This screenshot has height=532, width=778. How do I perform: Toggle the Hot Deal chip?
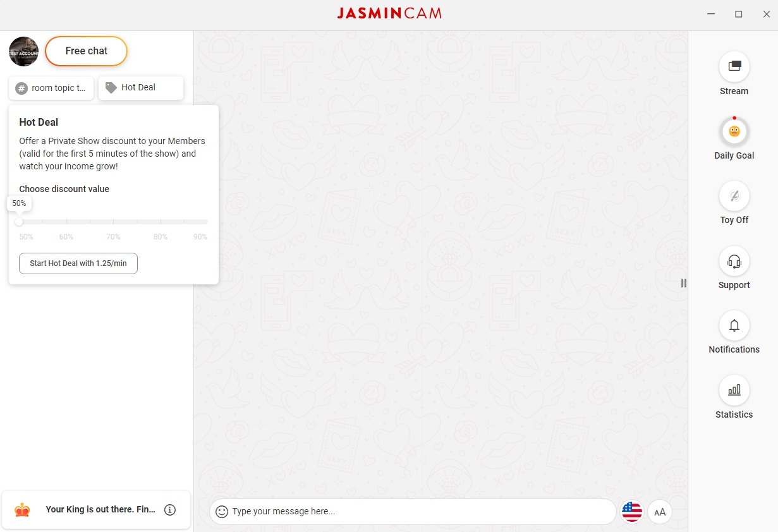point(141,88)
